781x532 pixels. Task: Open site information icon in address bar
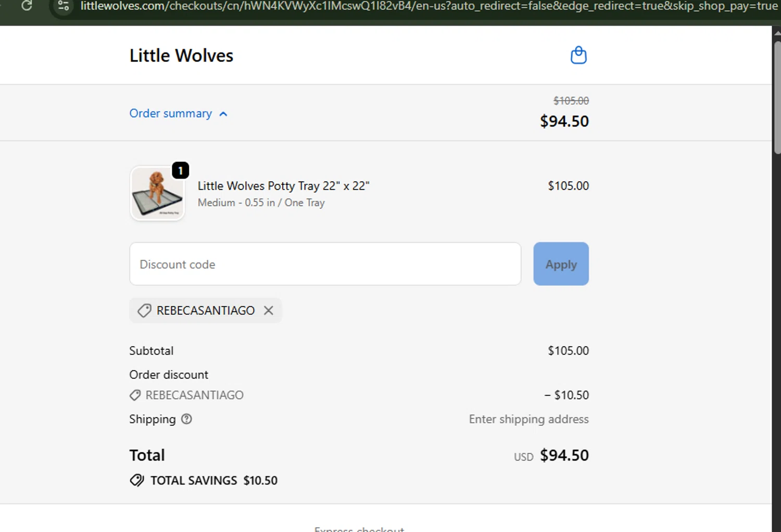tap(64, 6)
